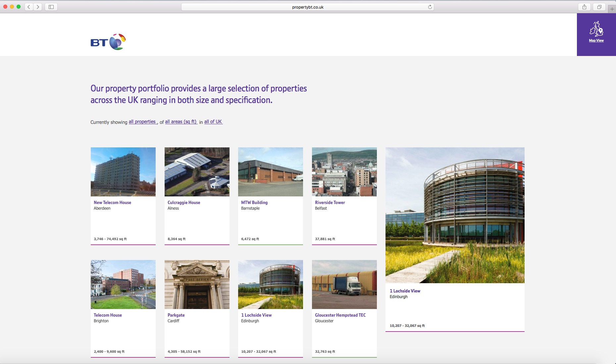Open the large featured 1 Lochside View image
The height and width of the screenshot is (364, 616).
pos(455,215)
